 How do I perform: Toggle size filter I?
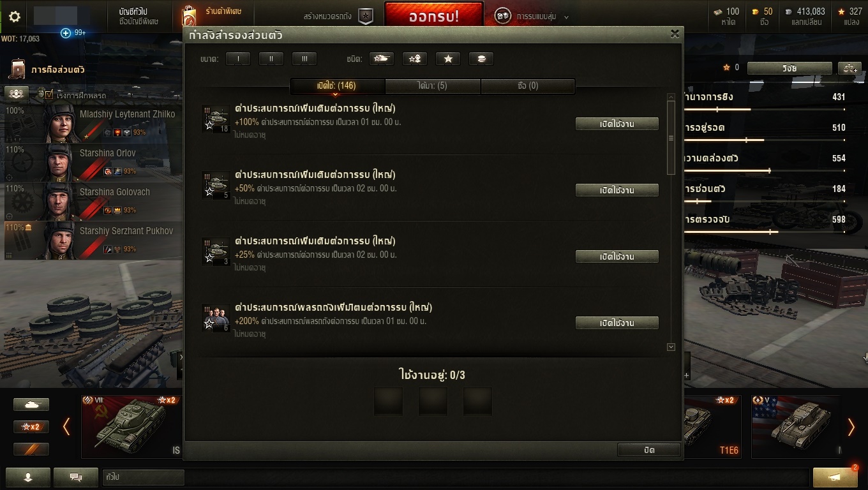[x=238, y=59]
